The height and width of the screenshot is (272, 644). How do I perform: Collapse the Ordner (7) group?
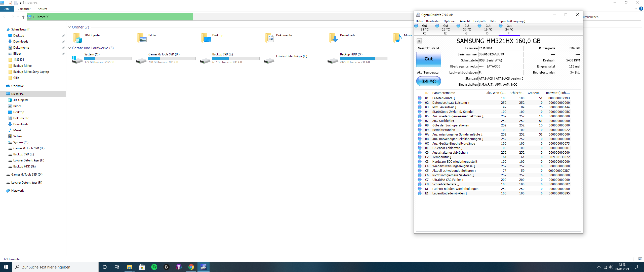point(69,27)
